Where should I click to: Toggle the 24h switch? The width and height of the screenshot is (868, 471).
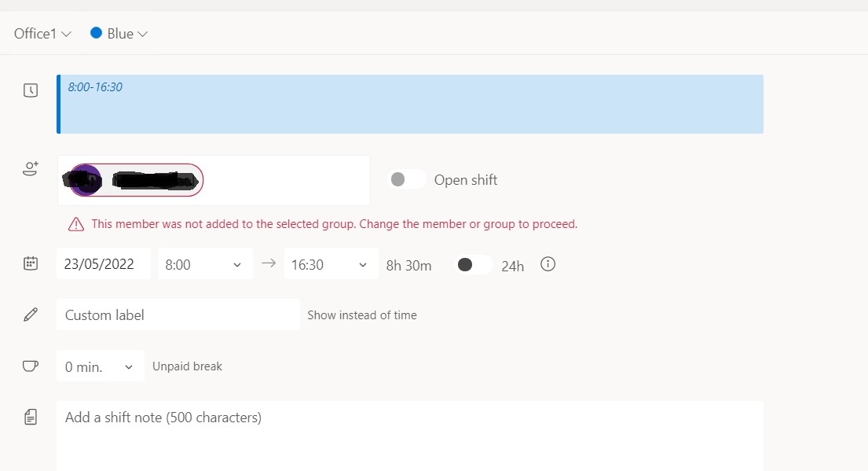tap(474, 265)
